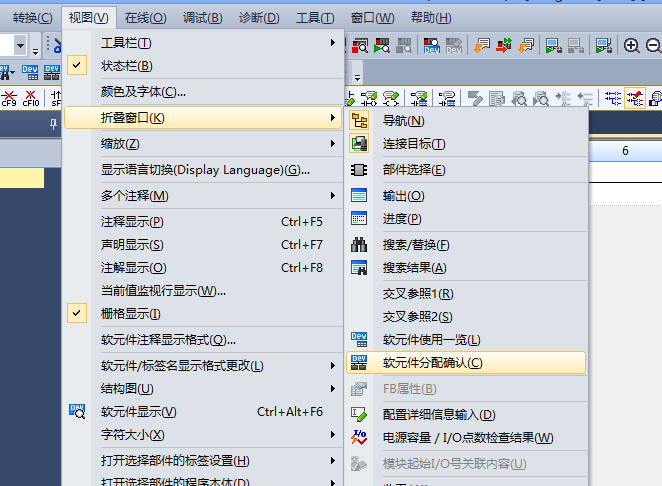Show the 部件选择 (Element Selection) window
The image size is (662, 486).
pyautogui.click(x=413, y=170)
